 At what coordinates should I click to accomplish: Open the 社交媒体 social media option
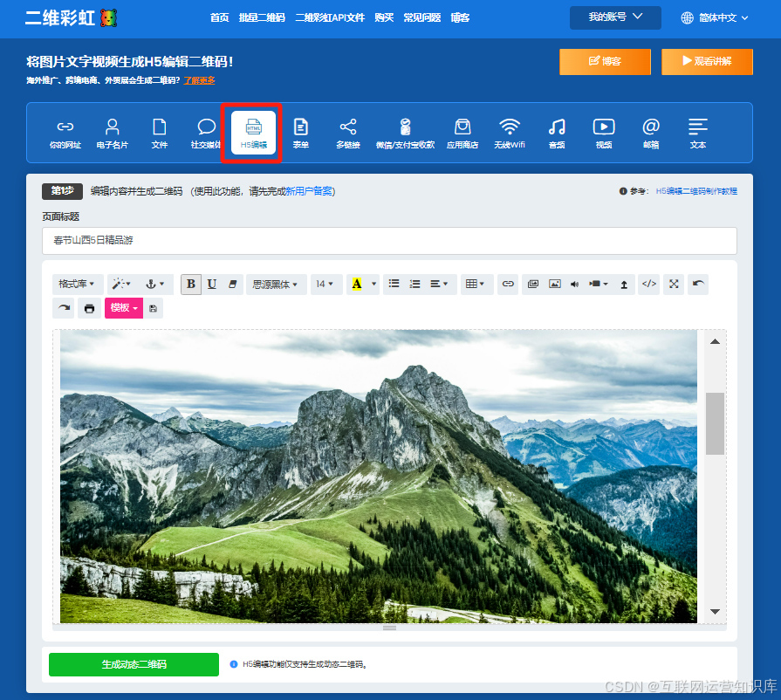tap(206, 133)
